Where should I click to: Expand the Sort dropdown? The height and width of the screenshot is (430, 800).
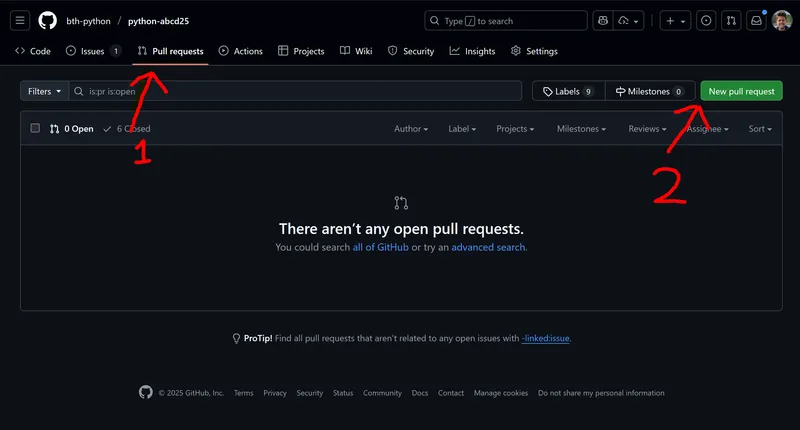759,129
